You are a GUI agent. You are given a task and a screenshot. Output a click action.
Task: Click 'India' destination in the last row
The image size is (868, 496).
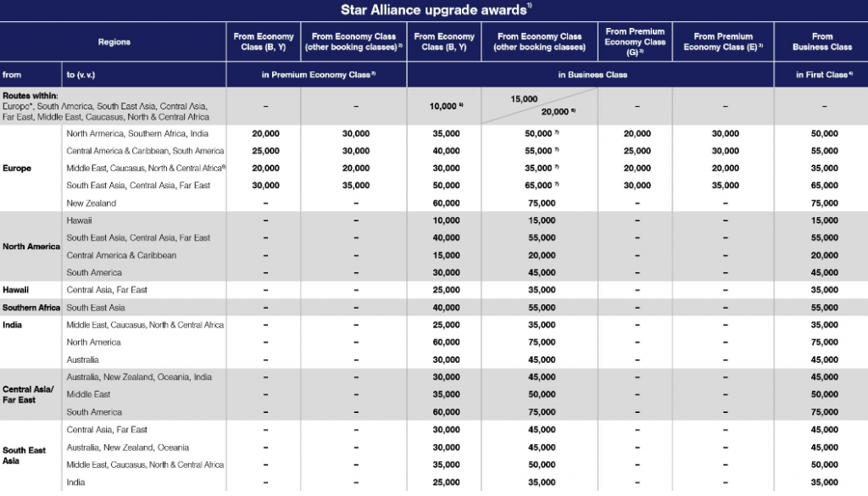coord(75,482)
